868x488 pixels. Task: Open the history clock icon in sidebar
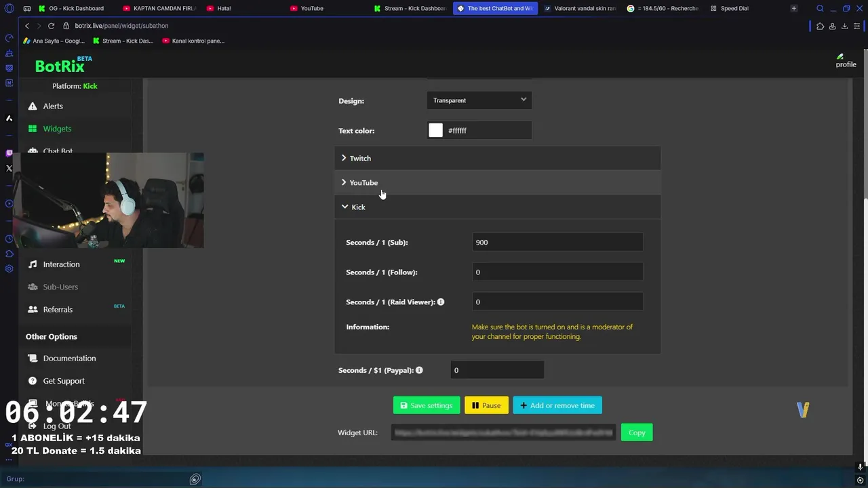click(9, 239)
